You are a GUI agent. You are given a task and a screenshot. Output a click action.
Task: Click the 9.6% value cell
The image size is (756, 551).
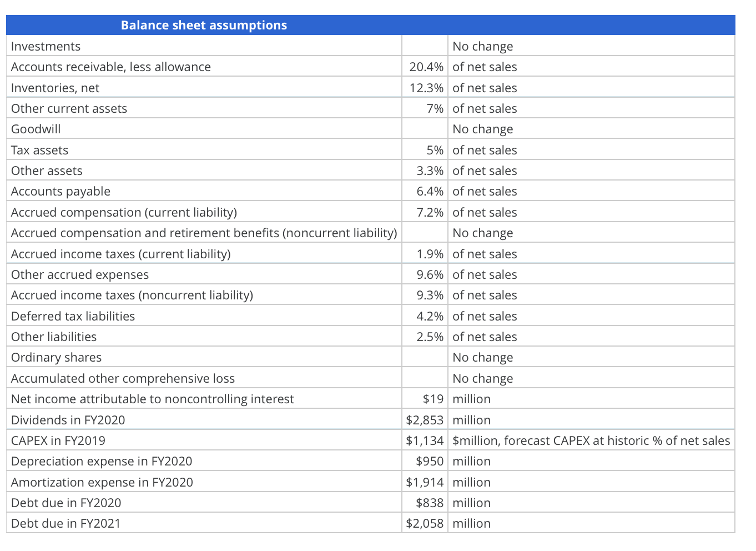(x=425, y=274)
